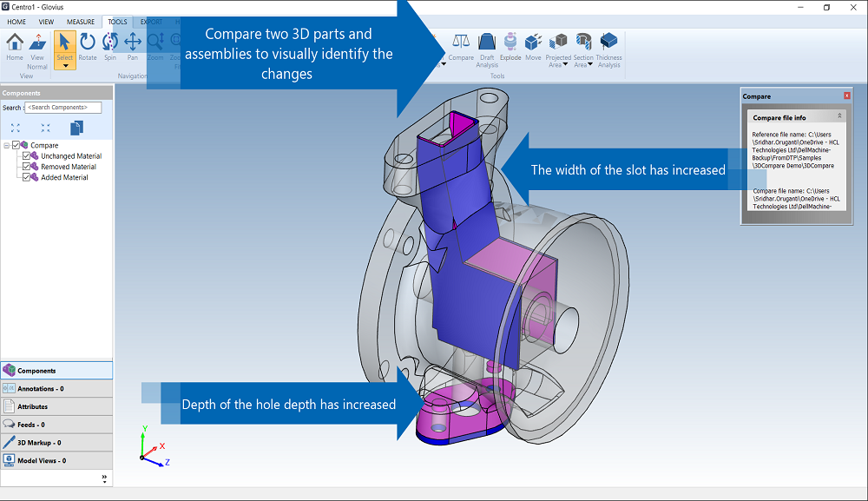The image size is (868, 501).
Task: Switch to the VIEW ribbon tab
Action: pos(46,23)
